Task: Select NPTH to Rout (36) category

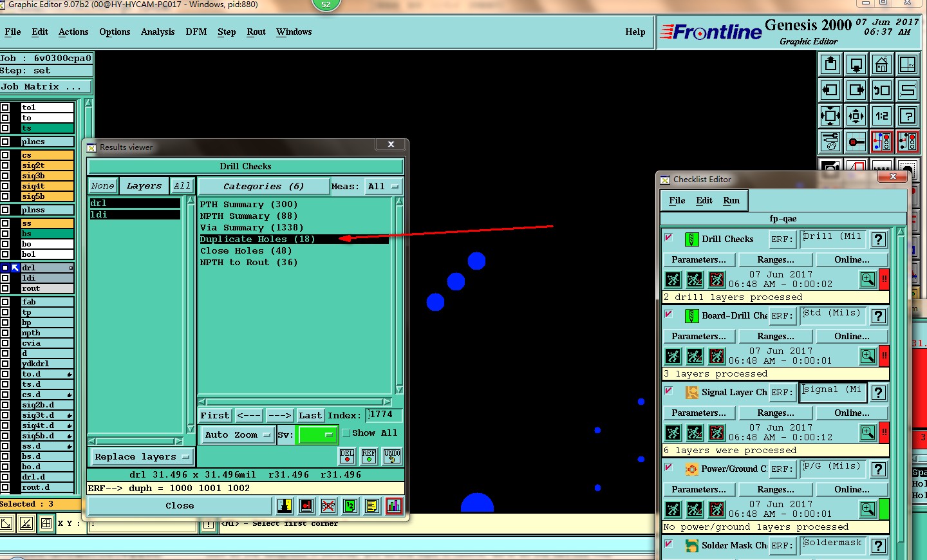Action: pyautogui.click(x=248, y=263)
